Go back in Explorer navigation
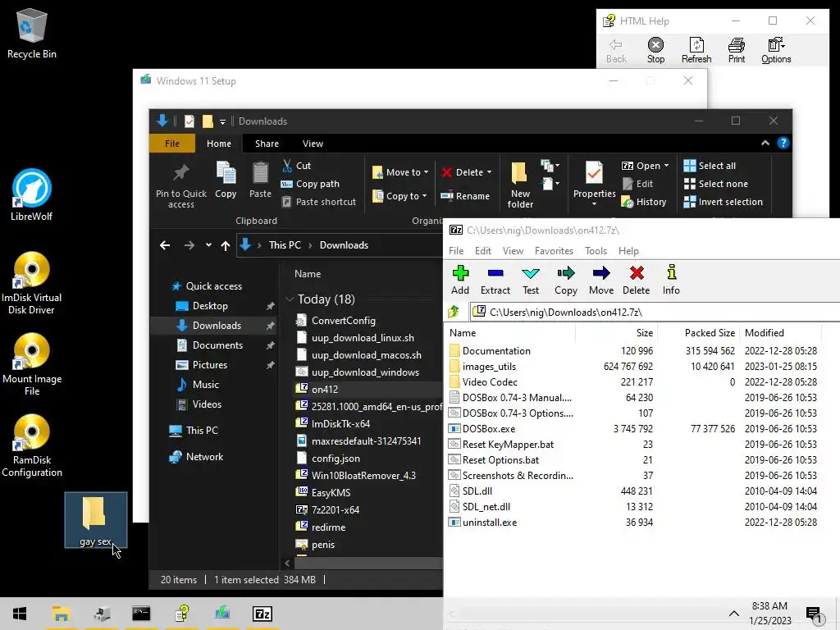The image size is (840, 630). (x=164, y=244)
